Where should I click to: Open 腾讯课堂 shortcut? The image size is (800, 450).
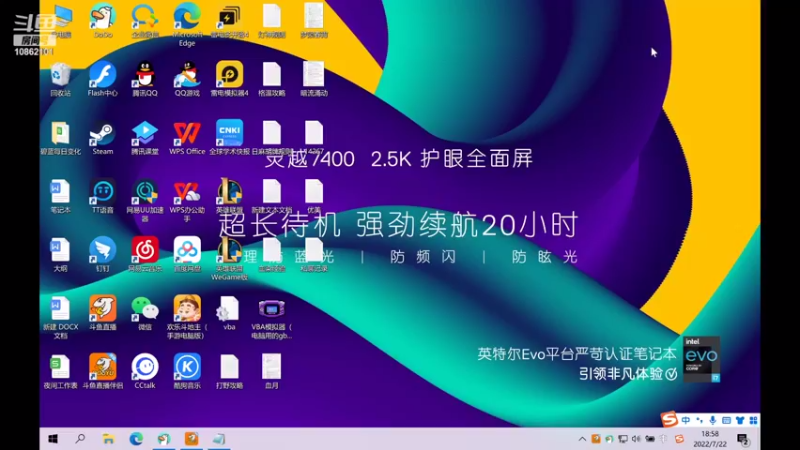[x=145, y=138]
